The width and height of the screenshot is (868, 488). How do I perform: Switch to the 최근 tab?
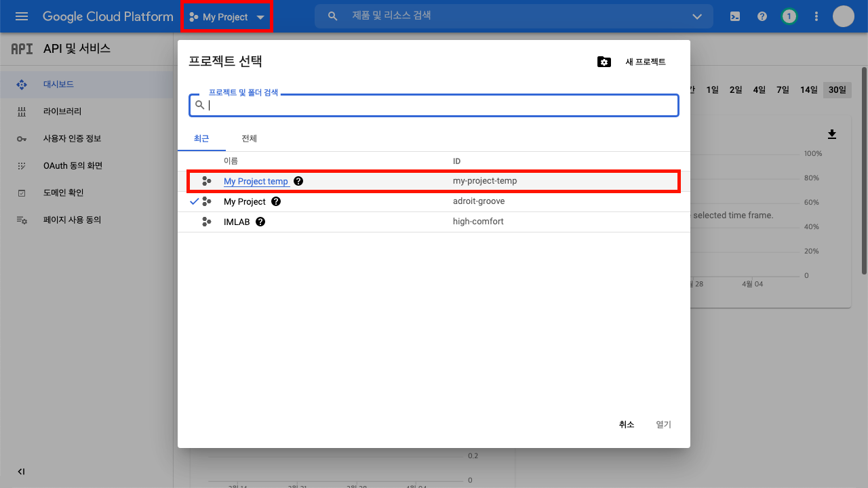[201, 138]
